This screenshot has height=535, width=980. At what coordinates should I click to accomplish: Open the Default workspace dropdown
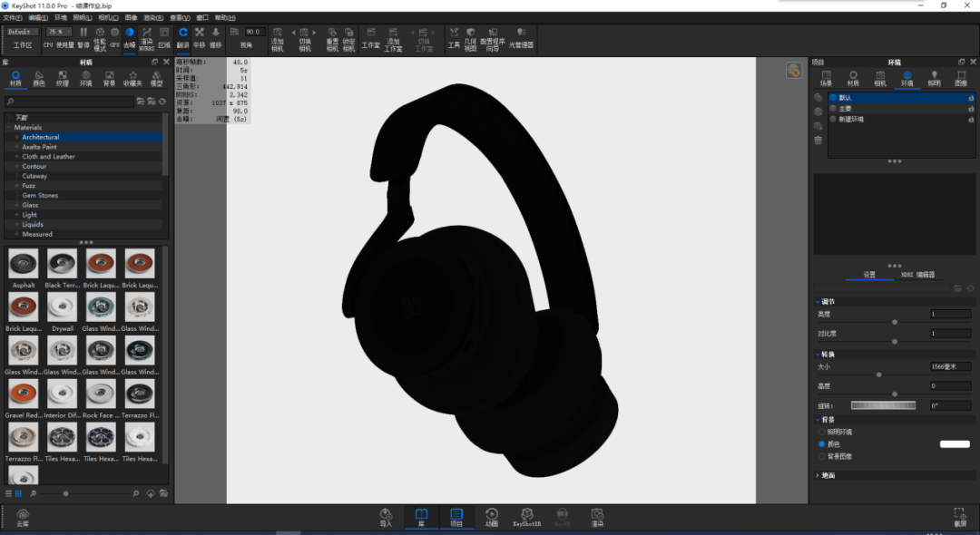[x=23, y=32]
